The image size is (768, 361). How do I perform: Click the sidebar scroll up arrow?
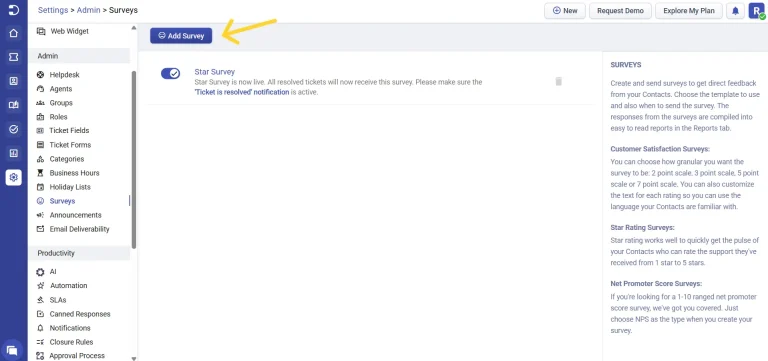pyautogui.click(x=134, y=27)
